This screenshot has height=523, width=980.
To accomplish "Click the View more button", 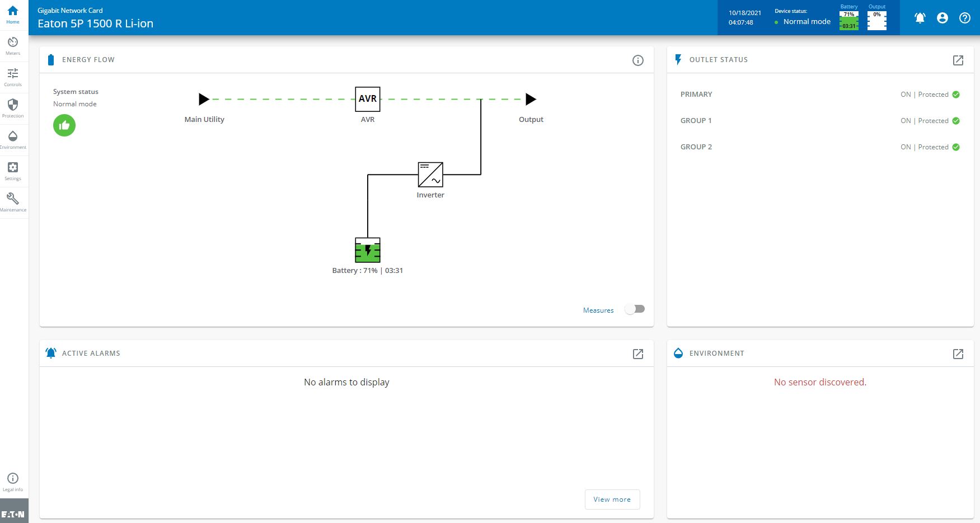I will [612, 500].
